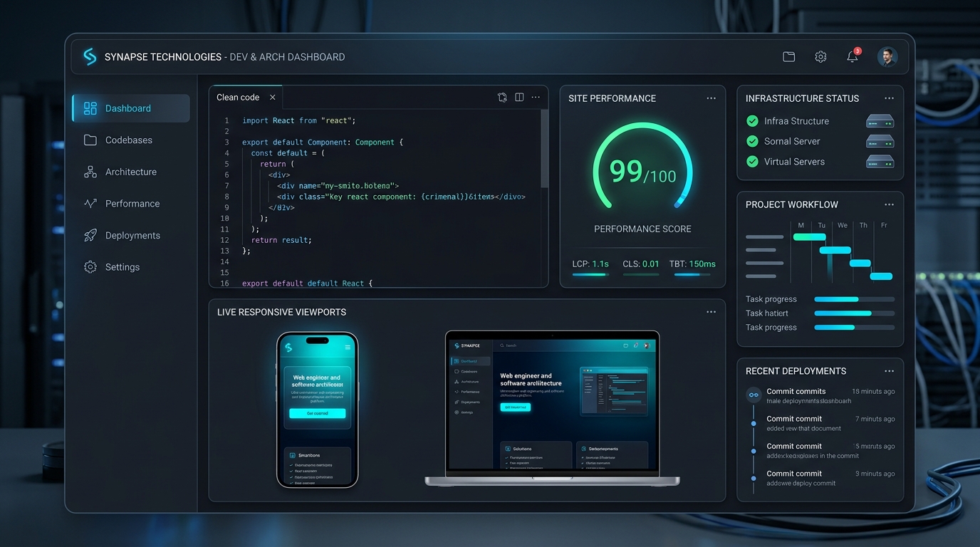Click the green check beside Infraa Structure
The image size is (980, 547).
pos(752,121)
